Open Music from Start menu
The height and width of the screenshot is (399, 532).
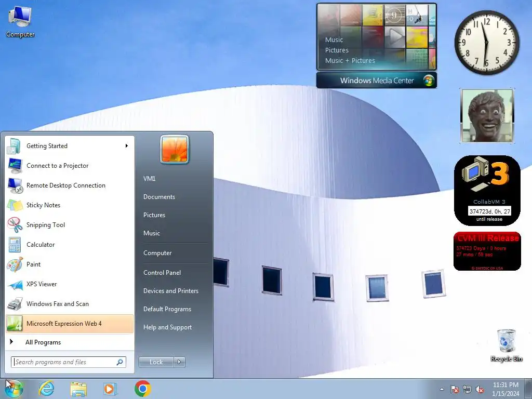tap(151, 233)
